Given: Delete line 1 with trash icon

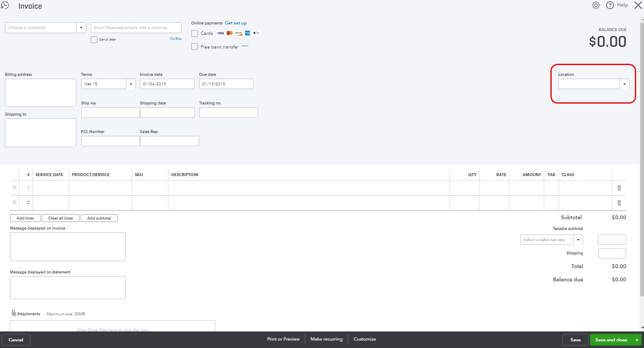Looking at the screenshot, I should click(619, 188).
